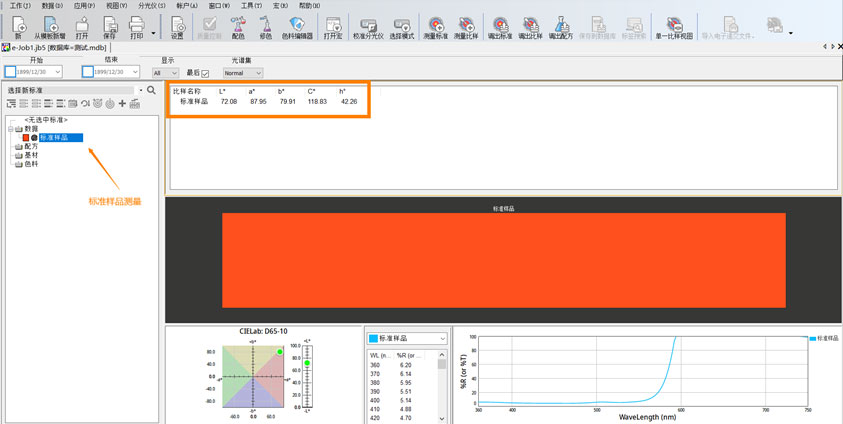Viewport: 843px width, 424px height.
Task: Open the 单一比样视图 single sample view
Action: point(674,25)
